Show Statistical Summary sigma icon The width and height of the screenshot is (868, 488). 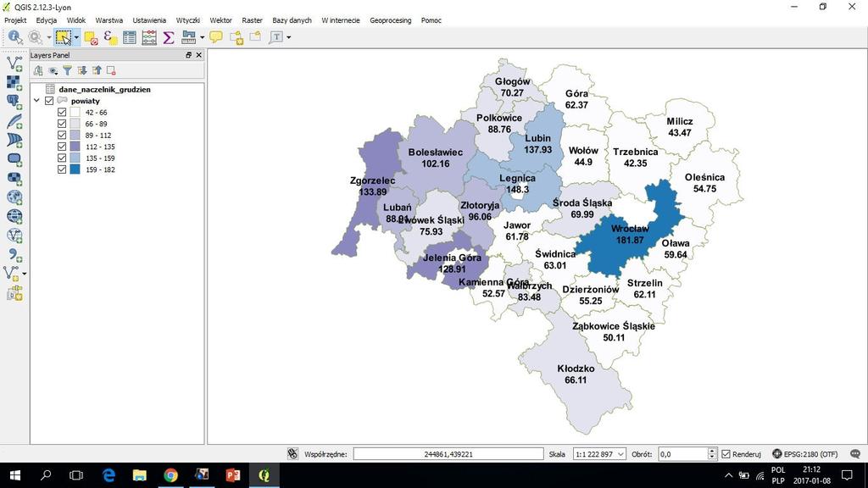(169, 37)
